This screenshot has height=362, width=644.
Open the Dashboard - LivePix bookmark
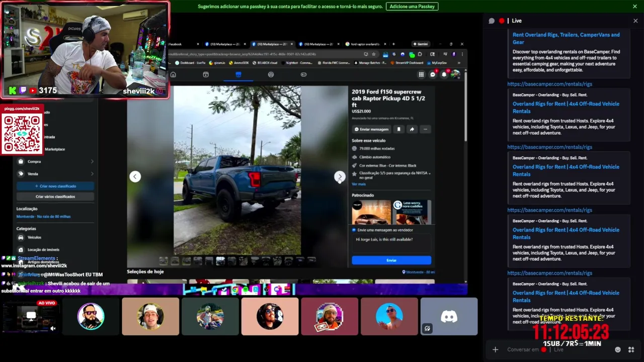190,63
